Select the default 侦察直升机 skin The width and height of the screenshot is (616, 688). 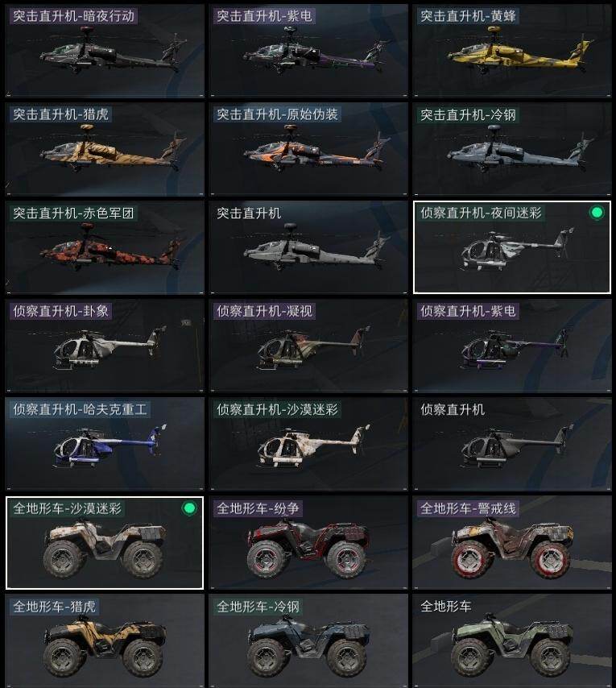pyautogui.click(x=512, y=444)
